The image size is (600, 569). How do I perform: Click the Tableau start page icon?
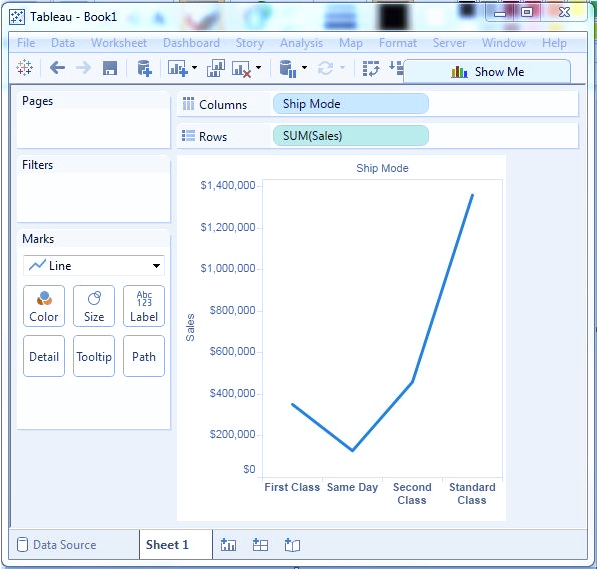coord(24,68)
